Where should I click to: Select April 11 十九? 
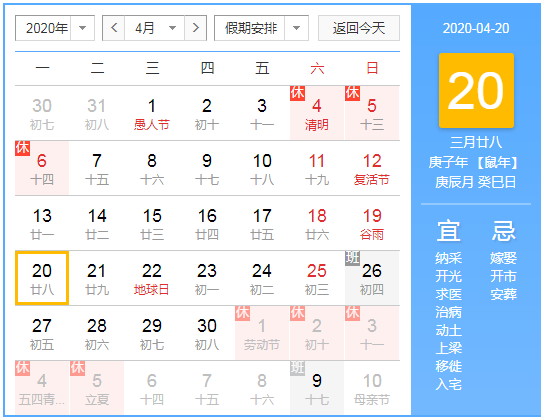tap(317, 168)
